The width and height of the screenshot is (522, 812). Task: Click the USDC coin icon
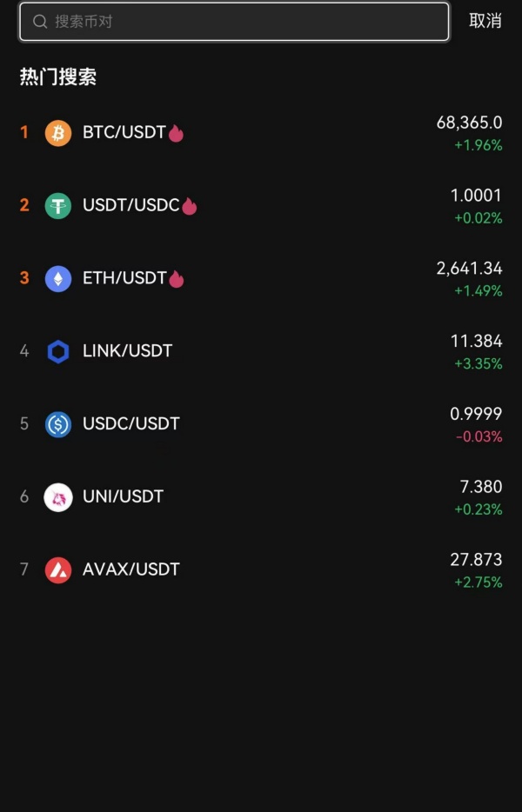coord(57,423)
